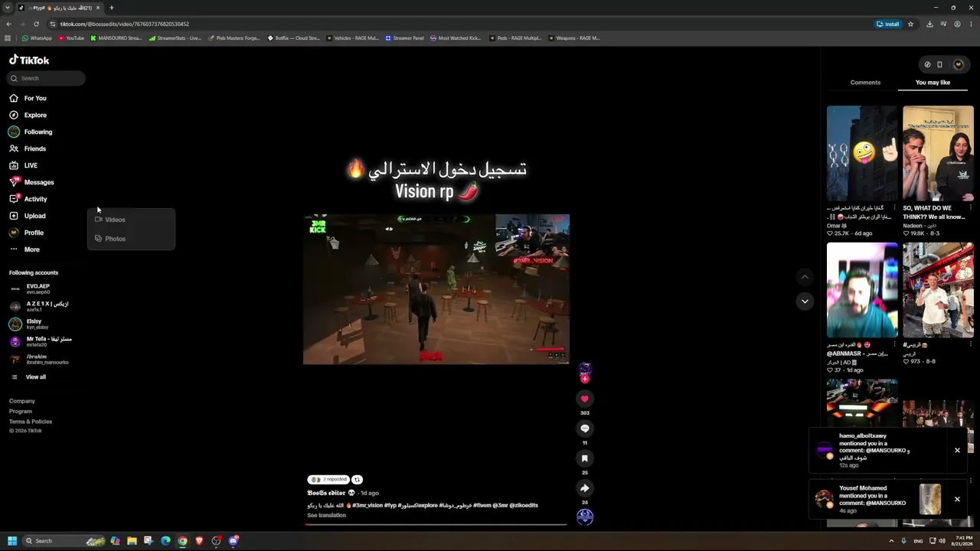Click See translation under the caption
The image size is (980, 551).
click(x=326, y=516)
